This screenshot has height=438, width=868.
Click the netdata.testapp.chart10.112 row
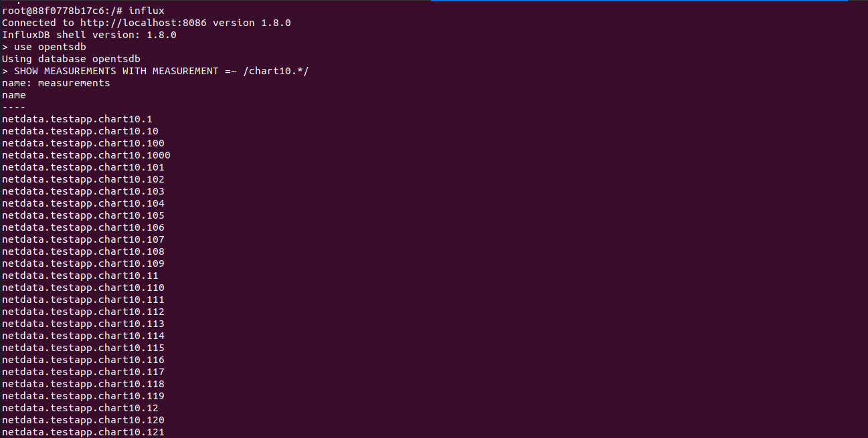(83, 312)
